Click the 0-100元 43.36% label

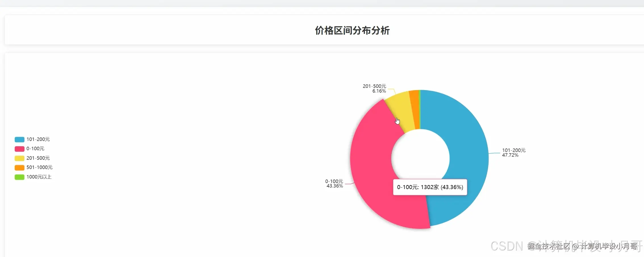tap(334, 184)
